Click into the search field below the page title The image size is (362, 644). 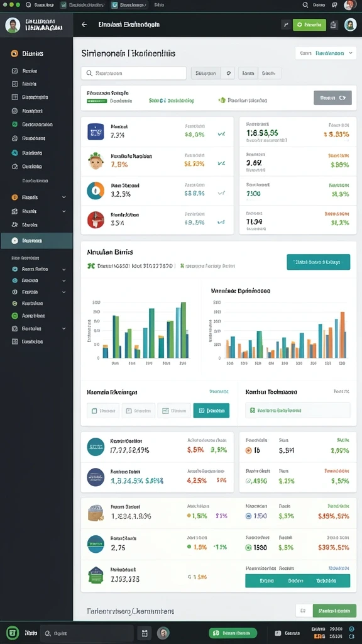coord(134,73)
